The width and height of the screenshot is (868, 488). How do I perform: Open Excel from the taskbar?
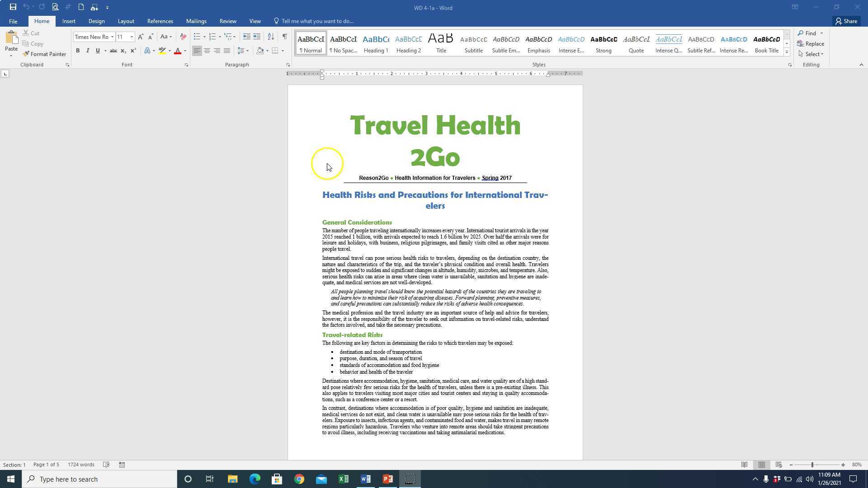[x=344, y=479]
